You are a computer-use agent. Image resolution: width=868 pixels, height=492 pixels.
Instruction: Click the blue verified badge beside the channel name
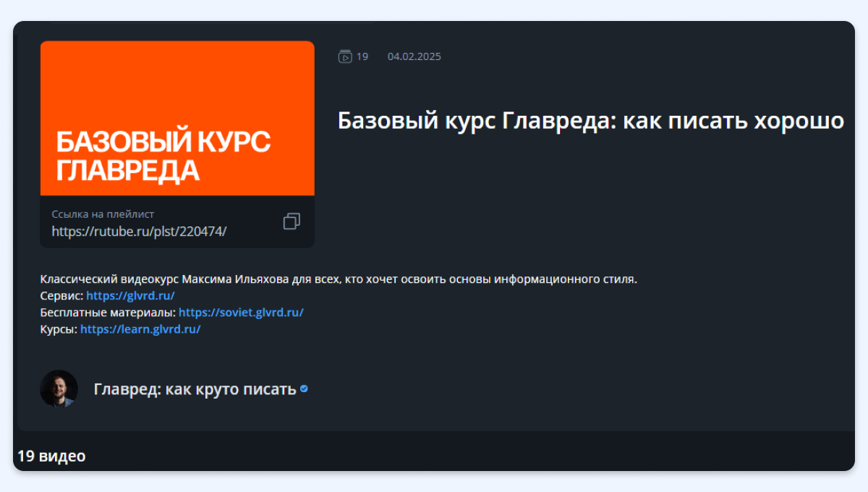(x=305, y=389)
